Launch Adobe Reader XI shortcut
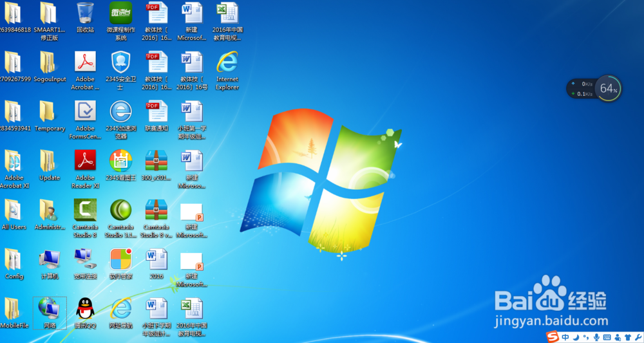This screenshot has width=644, height=343. 85,169
